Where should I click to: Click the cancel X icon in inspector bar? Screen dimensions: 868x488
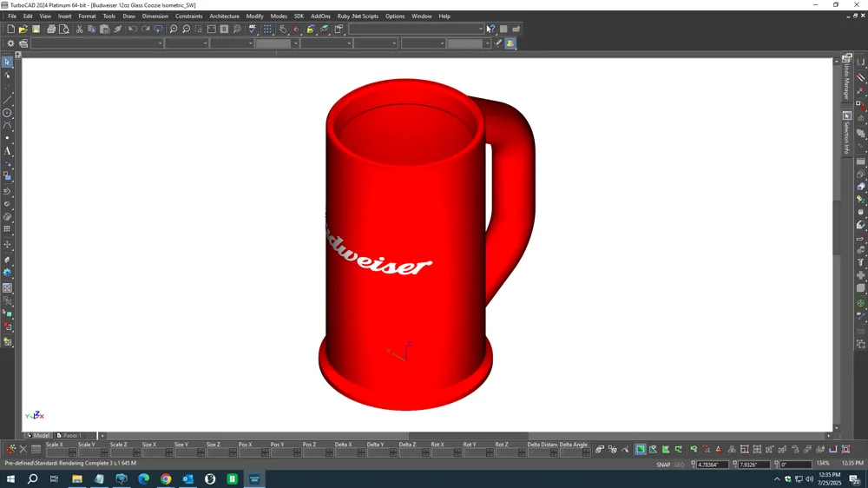[23, 449]
